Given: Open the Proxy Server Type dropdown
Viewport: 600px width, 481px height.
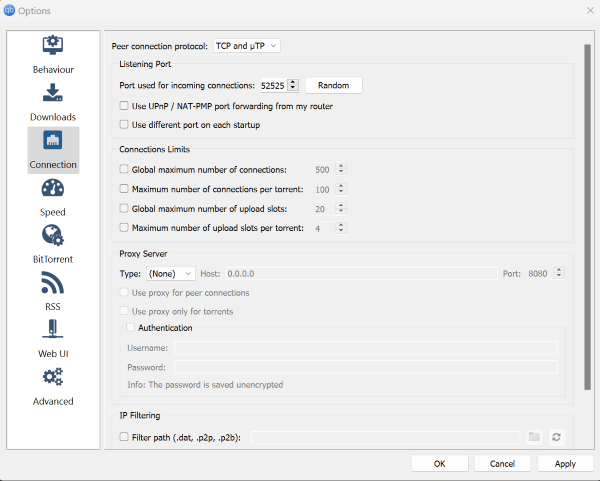Looking at the screenshot, I should click(171, 274).
